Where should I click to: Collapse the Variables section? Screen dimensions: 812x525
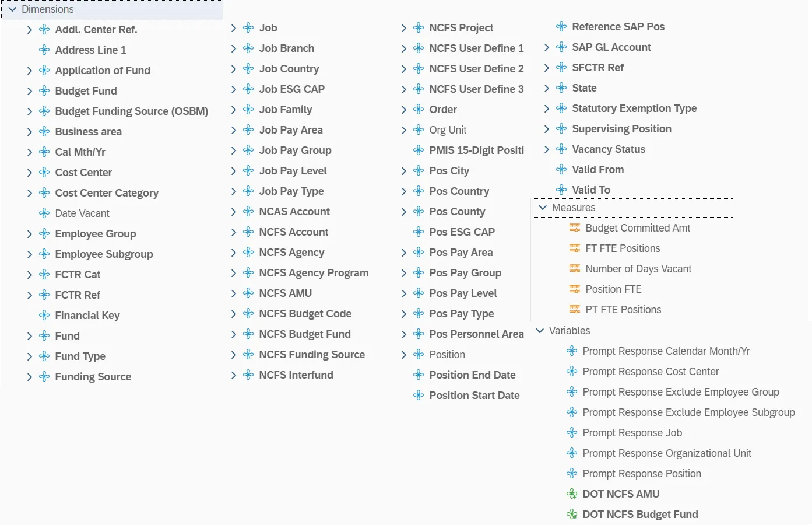pos(540,331)
